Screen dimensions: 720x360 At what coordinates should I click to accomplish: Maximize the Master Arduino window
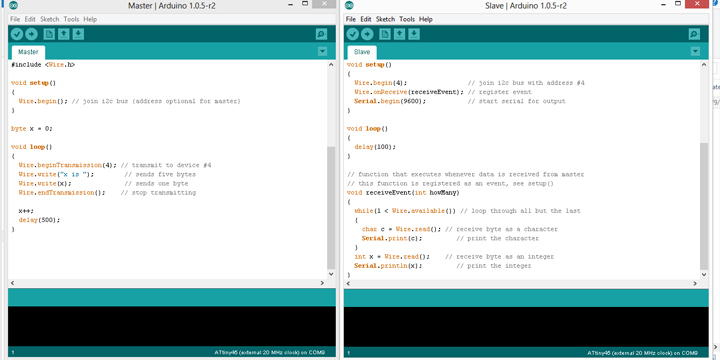pyautogui.click(x=305, y=4)
